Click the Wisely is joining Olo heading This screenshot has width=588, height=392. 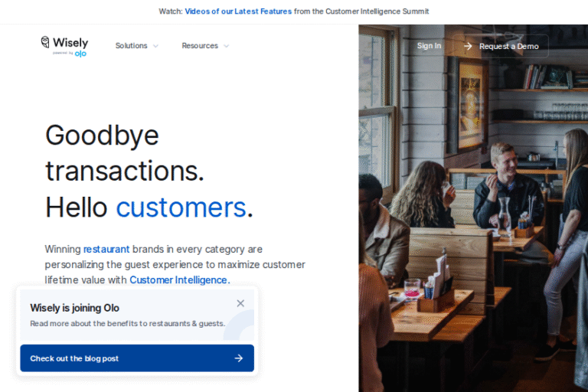[x=74, y=308]
